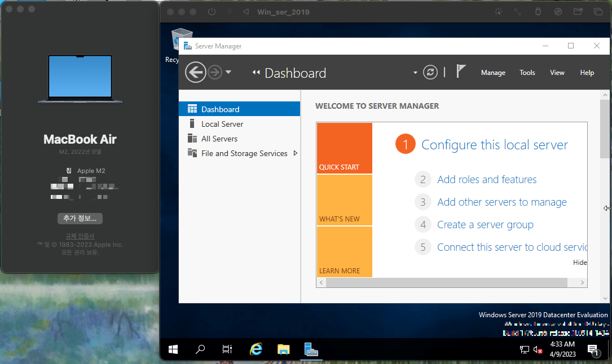Click the horizontal scrollbar thumb in welcome tile

[x=447, y=282]
